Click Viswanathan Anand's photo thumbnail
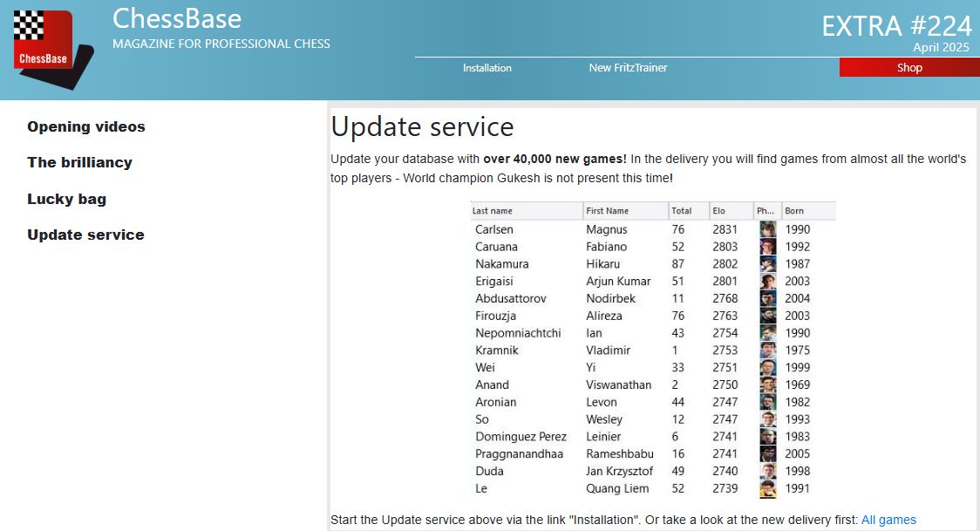 click(x=767, y=385)
